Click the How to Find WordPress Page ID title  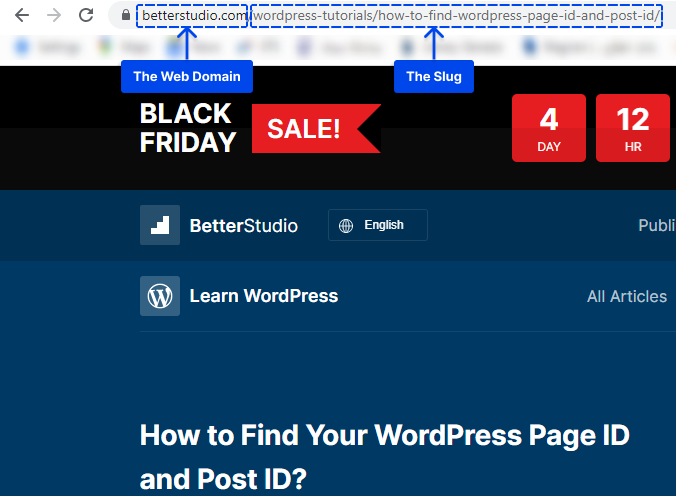click(385, 457)
